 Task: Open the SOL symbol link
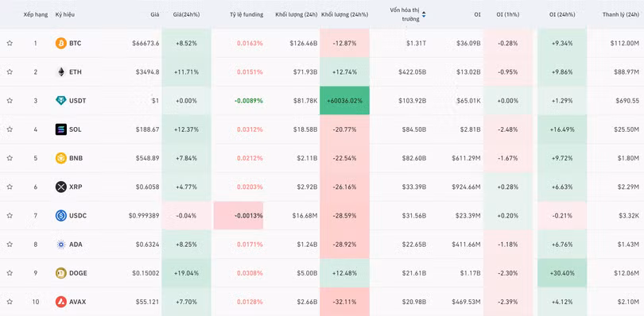point(76,129)
